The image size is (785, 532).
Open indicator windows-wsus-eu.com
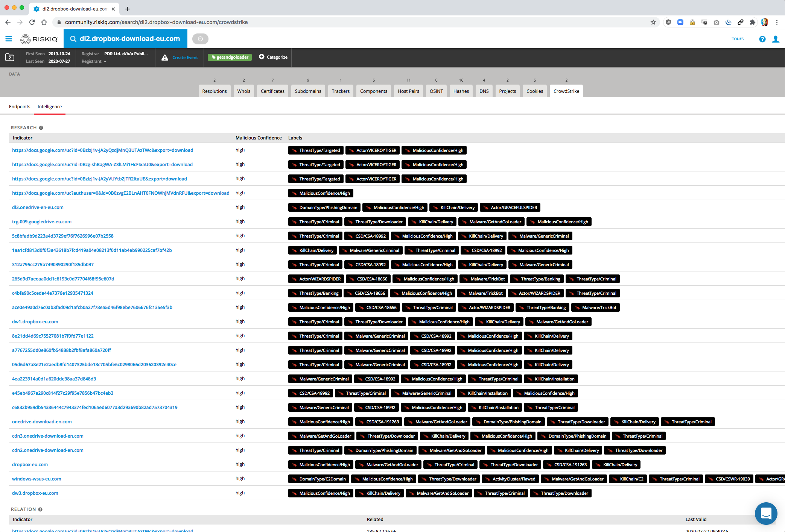click(x=37, y=479)
